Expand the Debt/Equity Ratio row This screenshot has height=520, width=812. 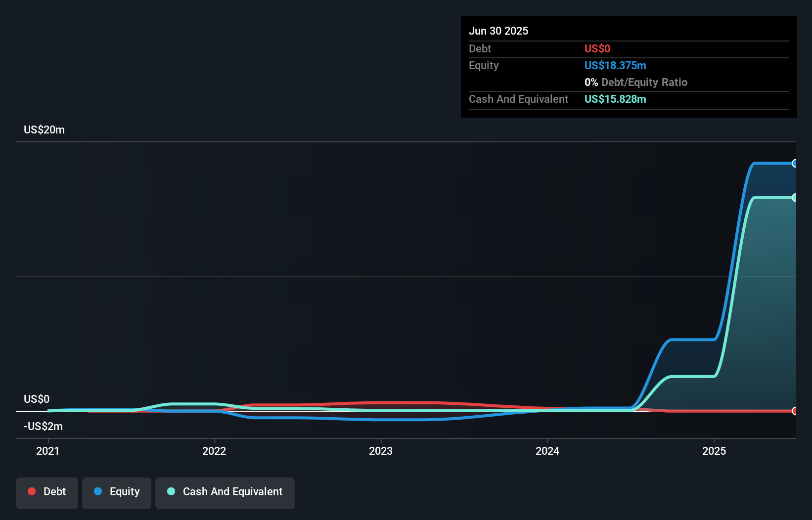[x=636, y=82]
